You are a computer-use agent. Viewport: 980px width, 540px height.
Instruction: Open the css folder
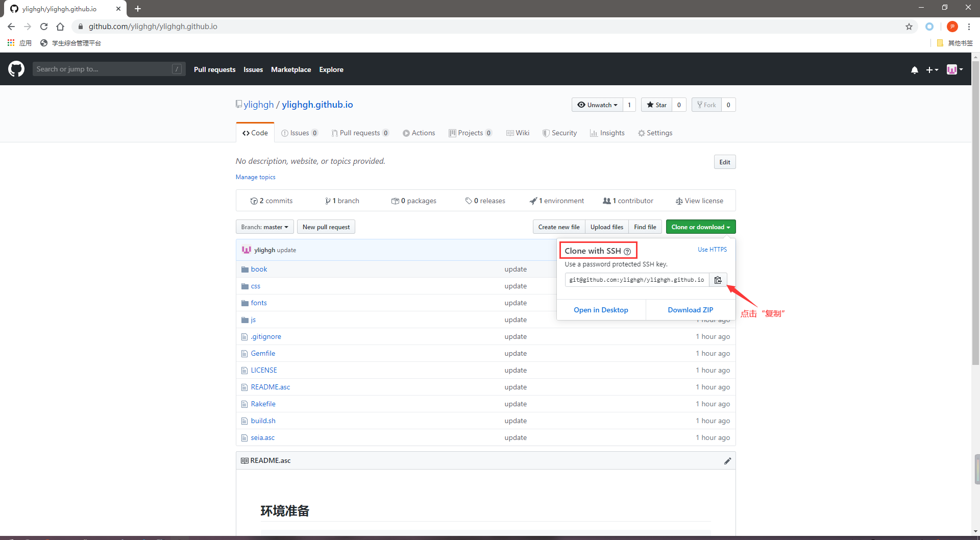[x=255, y=286]
